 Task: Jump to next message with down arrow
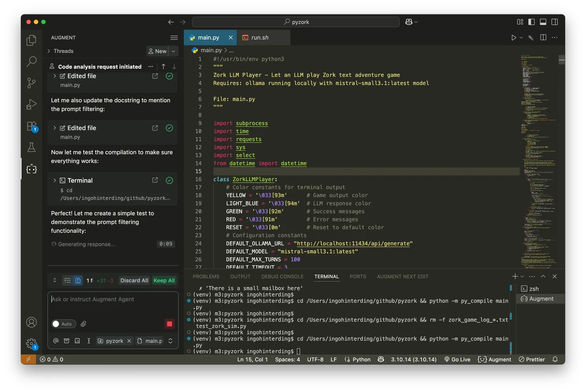174,66
